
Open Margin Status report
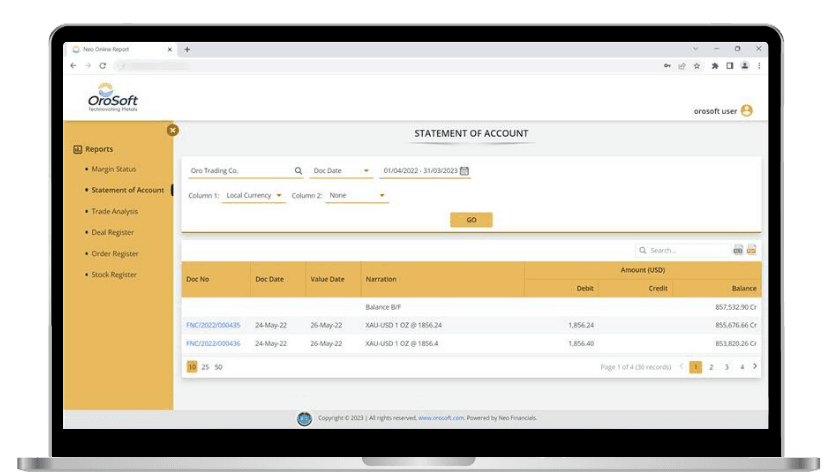click(113, 169)
